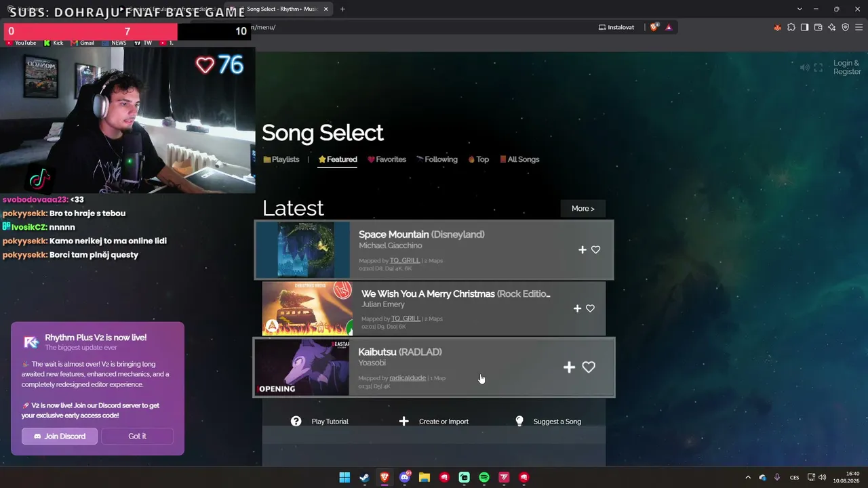The width and height of the screenshot is (868, 488).
Task: Open the Suggest a Song link
Action: click(557, 422)
